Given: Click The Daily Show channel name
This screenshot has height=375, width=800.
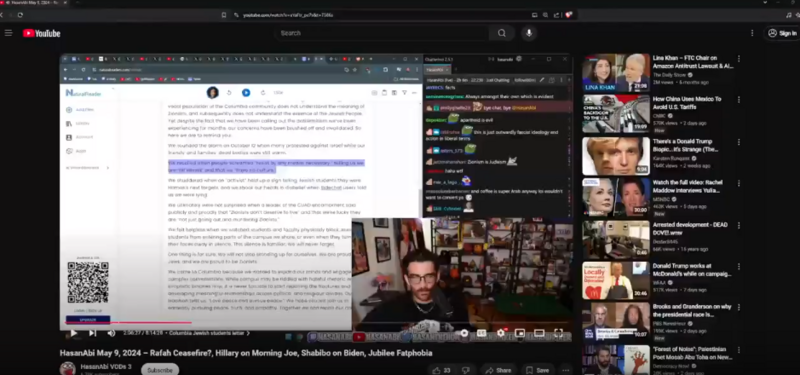Looking at the screenshot, I should tap(669, 75).
